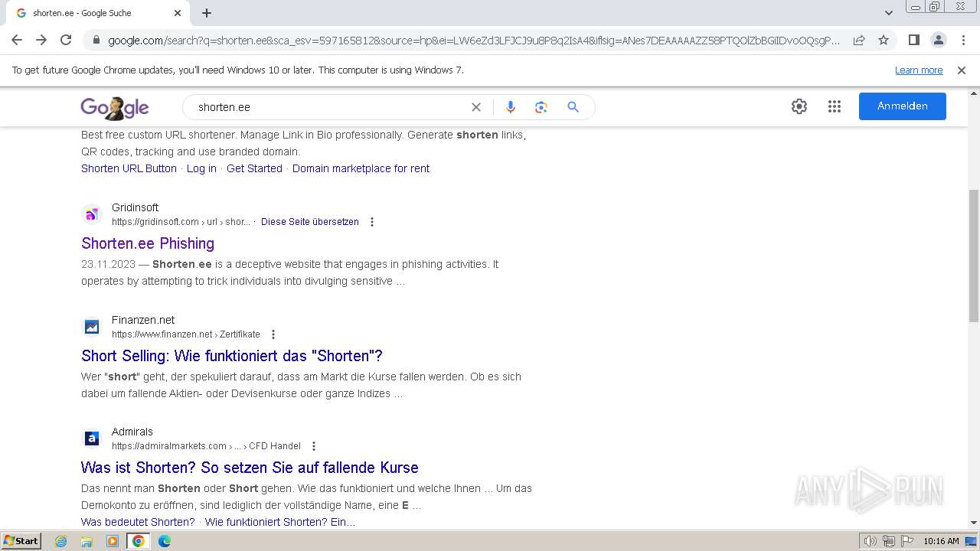Search by image with Google Lens

click(x=541, y=107)
